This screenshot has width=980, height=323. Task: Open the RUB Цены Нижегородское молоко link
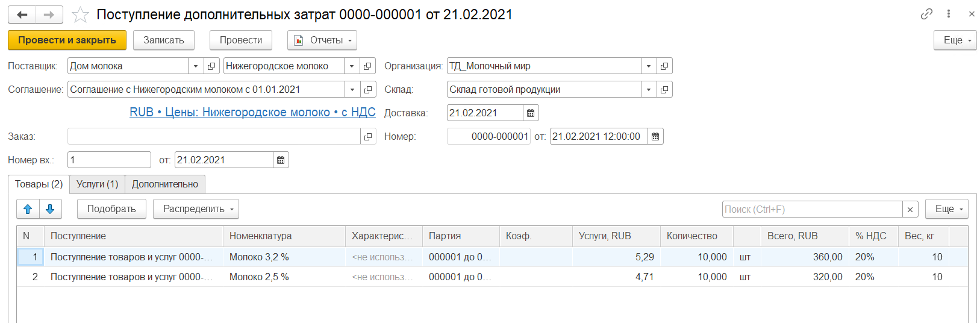(252, 112)
